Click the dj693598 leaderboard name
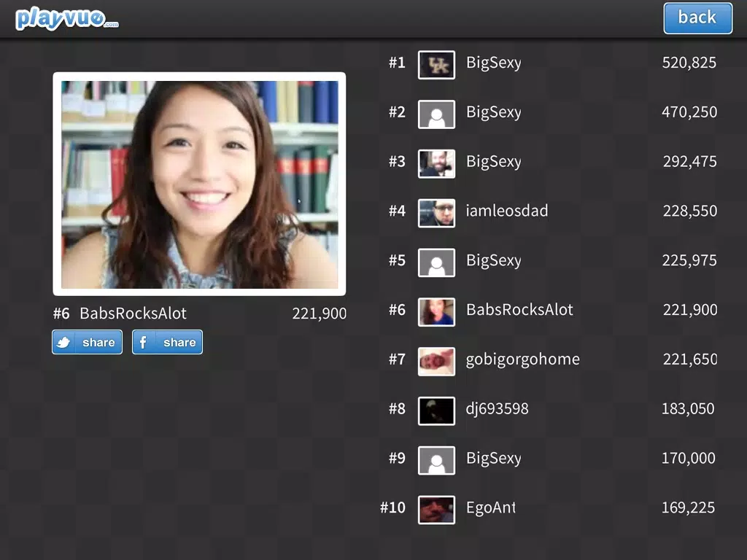Viewport: 747px width, 560px height. tap(497, 408)
